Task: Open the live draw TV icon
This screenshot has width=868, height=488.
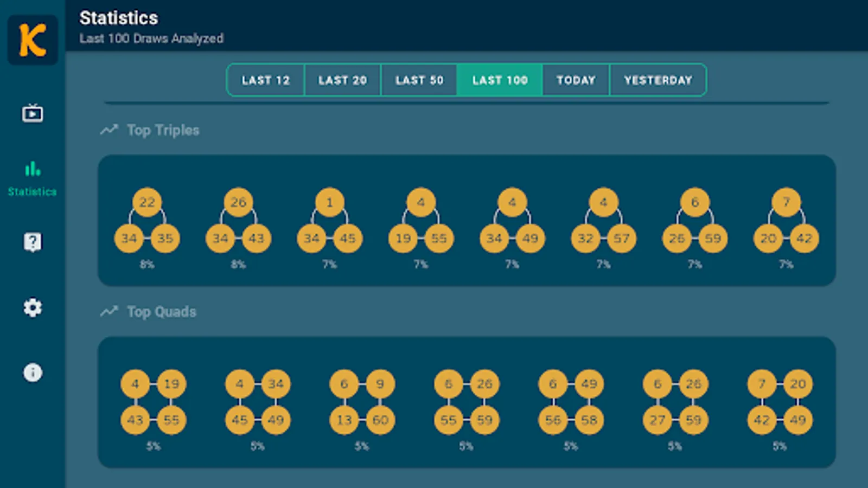Action: (x=33, y=113)
